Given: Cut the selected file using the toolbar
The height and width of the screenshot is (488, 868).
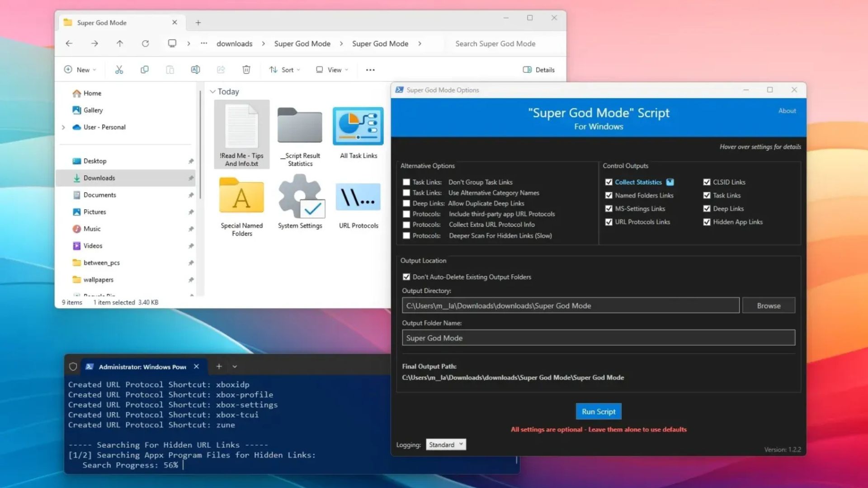Looking at the screenshot, I should pyautogui.click(x=119, y=70).
